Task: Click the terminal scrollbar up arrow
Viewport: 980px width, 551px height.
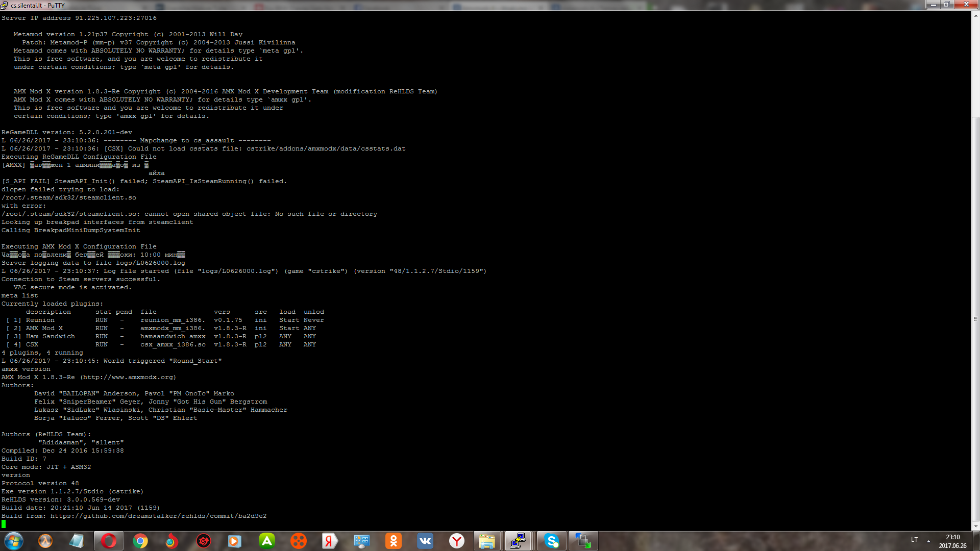Action: (x=976, y=16)
